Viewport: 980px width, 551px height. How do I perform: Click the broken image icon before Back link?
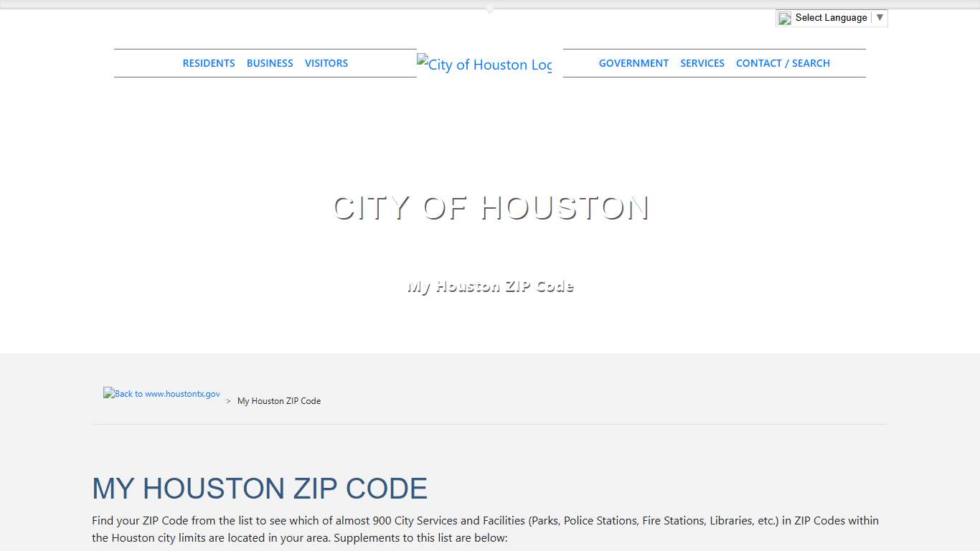[x=108, y=392]
